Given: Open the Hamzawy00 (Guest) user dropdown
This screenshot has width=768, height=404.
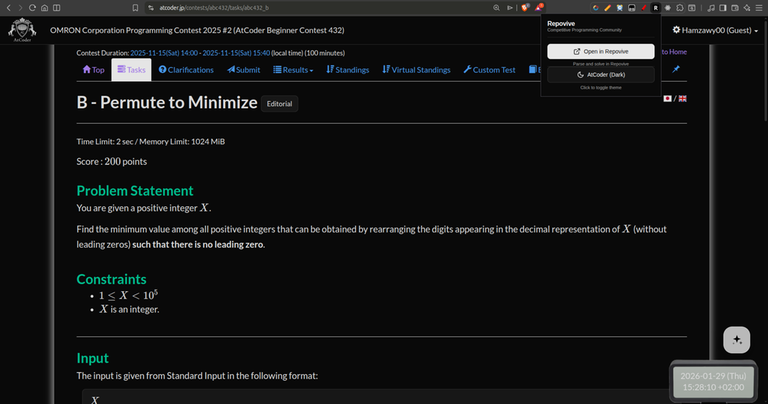Looking at the screenshot, I should pyautogui.click(x=715, y=30).
